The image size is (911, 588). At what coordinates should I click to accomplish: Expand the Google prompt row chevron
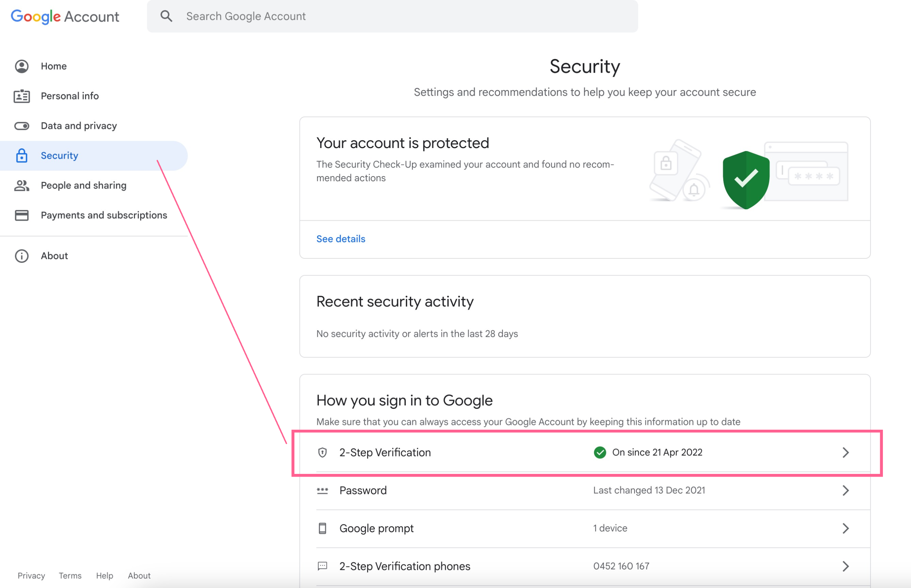click(846, 528)
